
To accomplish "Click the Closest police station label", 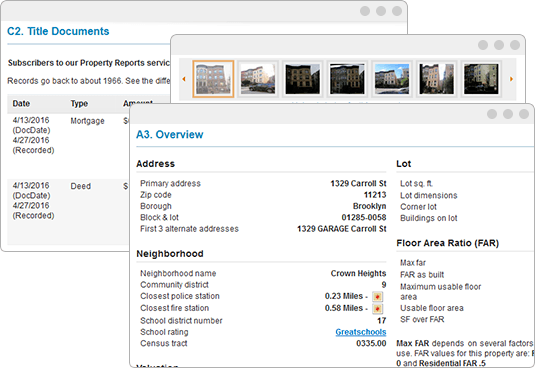I will pos(180,296).
